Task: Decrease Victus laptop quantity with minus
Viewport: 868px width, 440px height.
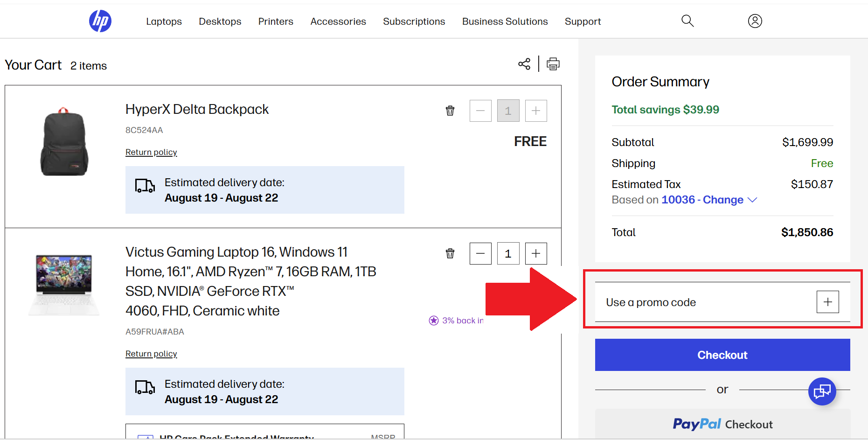Action: (x=480, y=253)
